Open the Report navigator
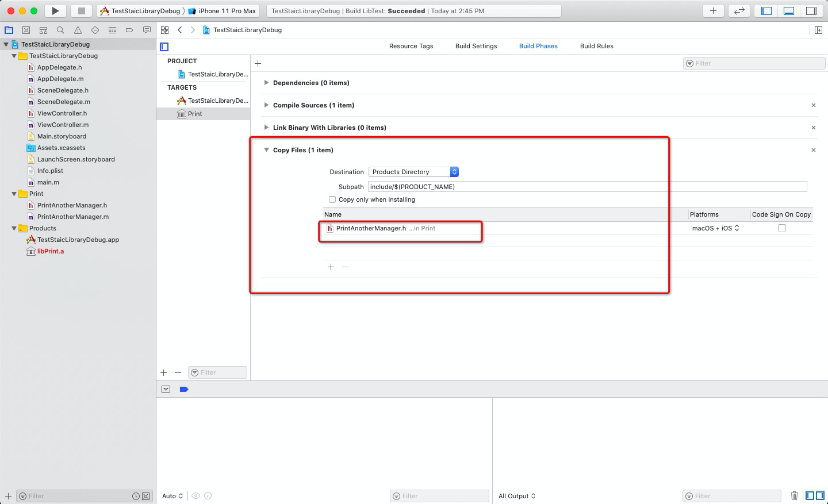Viewport: 828px width, 504px height. (x=147, y=30)
